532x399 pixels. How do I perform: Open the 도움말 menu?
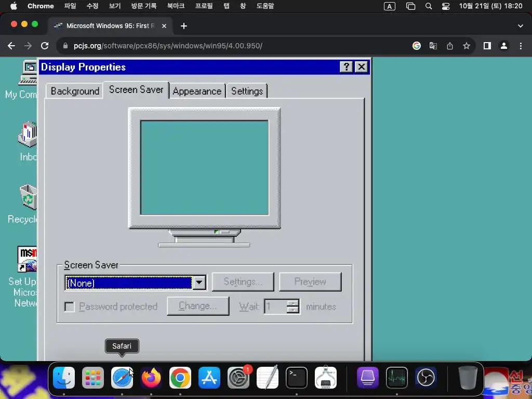(x=265, y=6)
